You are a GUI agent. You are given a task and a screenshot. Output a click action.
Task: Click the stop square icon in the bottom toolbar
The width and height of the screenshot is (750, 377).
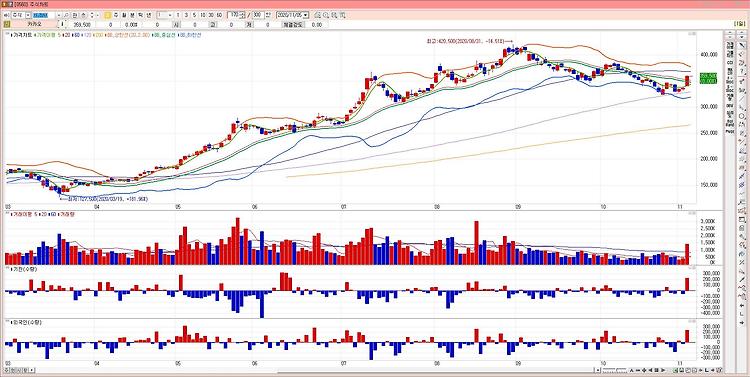[656, 370]
